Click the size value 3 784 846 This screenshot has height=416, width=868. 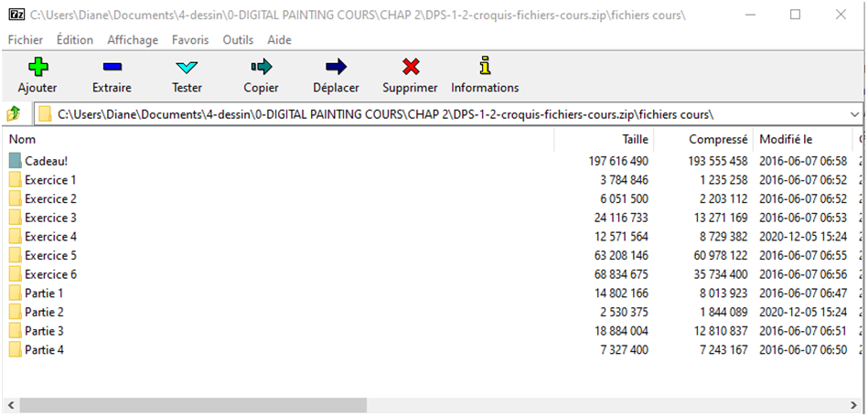(624, 180)
